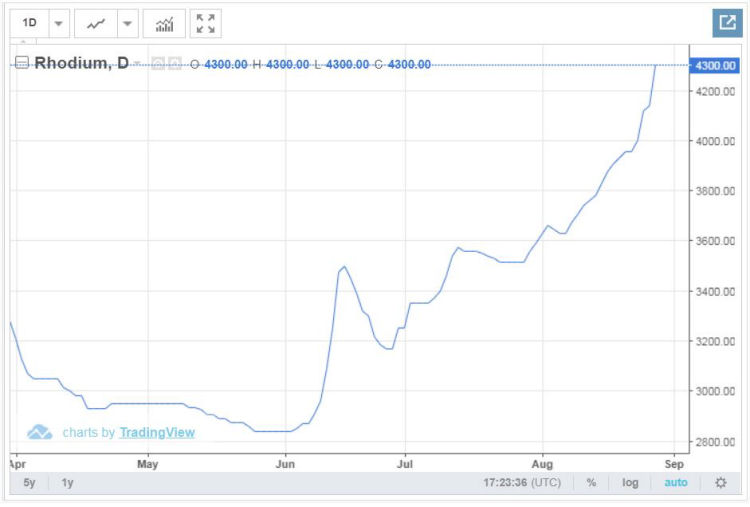Viewport: 750px width, 507px height.
Task: Click the TradingView cloud logo
Action: click(39, 432)
